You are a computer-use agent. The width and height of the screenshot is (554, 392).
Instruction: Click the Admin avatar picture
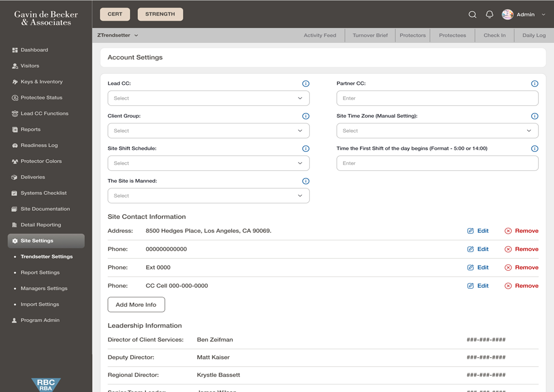point(507,15)
